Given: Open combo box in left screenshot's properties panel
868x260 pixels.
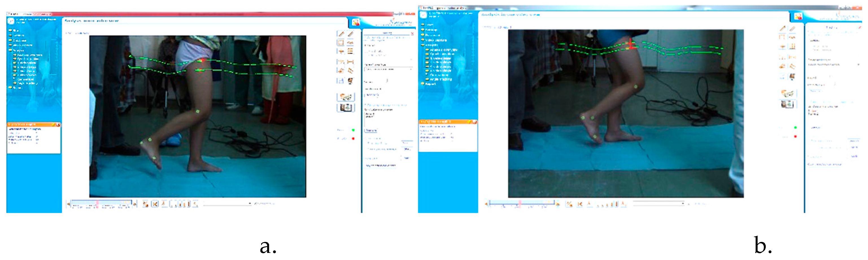Looking at the screenshot, I should [388, 69].
